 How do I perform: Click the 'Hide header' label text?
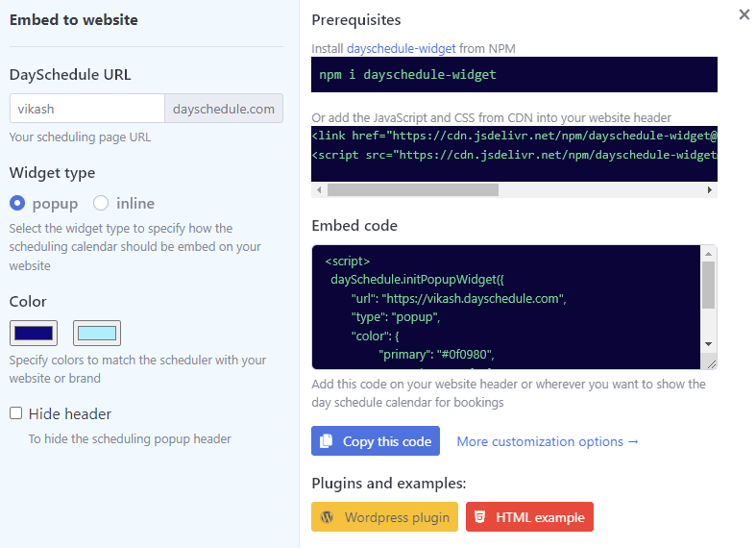coord(70,414)
